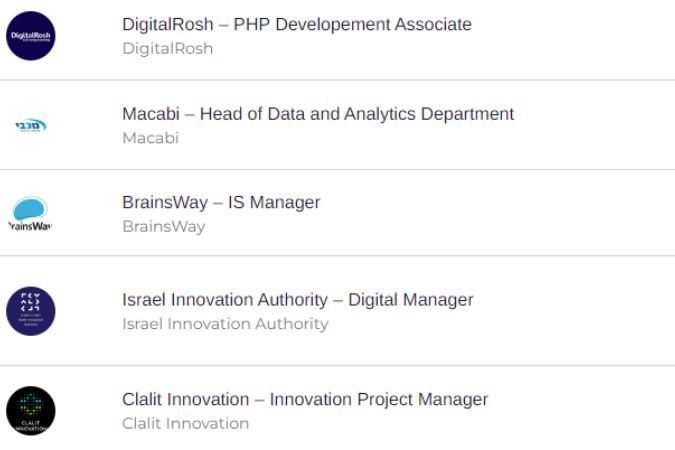Select the word Department in Macabi title

point(467,115)
